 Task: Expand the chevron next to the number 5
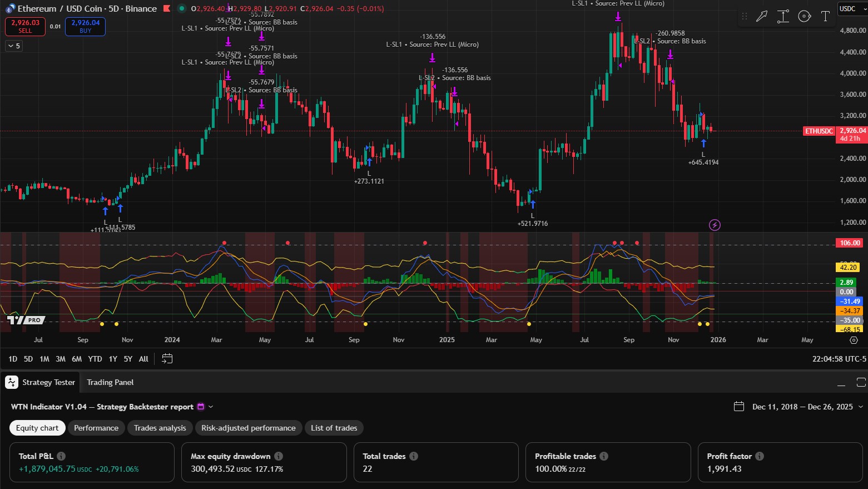pyautogui.click(x=10, y=46)
